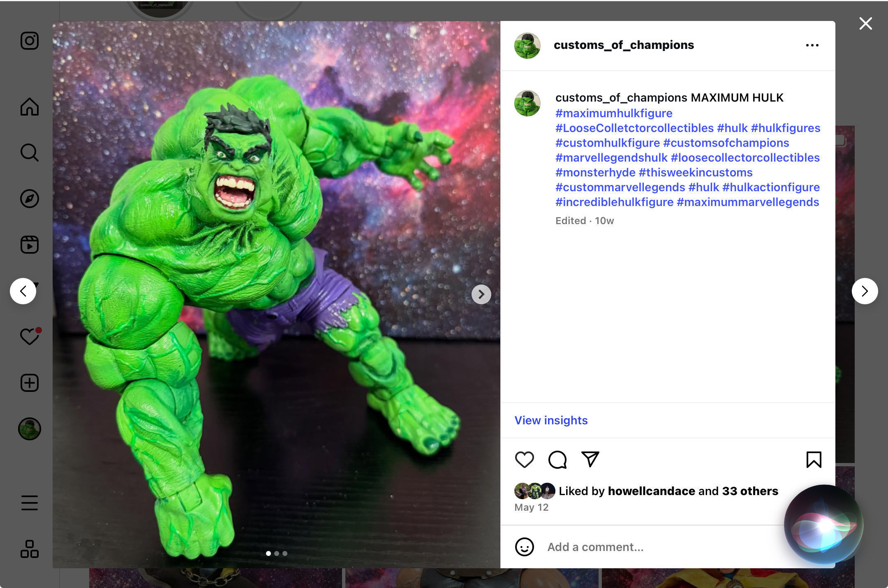Open hashtag #maximummarvellegends
Screen dimensions: 888x588
(x=748, y=202)
